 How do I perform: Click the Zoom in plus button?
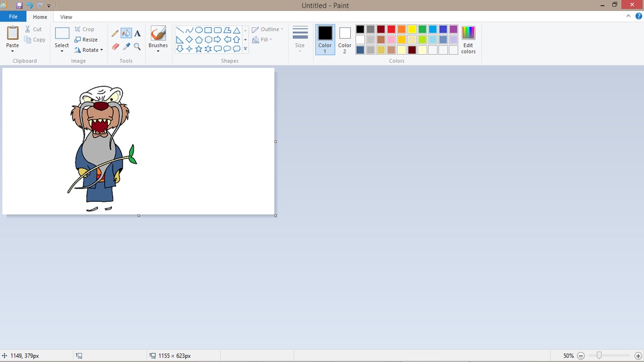638,355
